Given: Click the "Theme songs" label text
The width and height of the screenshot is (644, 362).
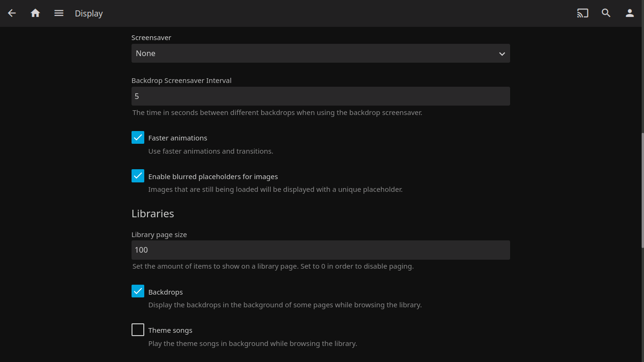Looking at the screenshot, I should [x=170, y=330].
